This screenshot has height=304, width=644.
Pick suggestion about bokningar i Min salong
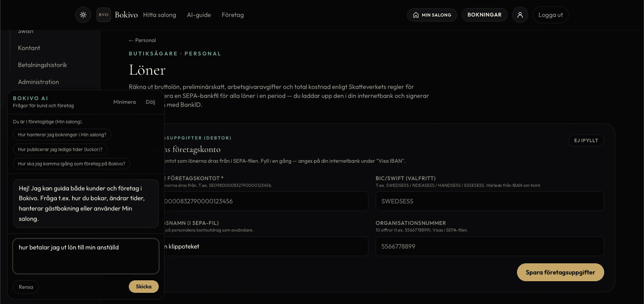pyautogui.click(x=62, y=135)
